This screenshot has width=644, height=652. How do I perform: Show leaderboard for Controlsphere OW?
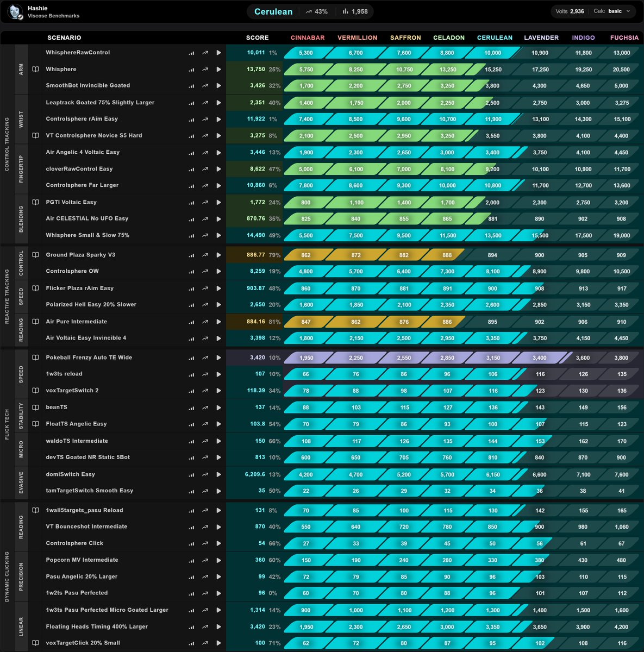click(191, 272)
